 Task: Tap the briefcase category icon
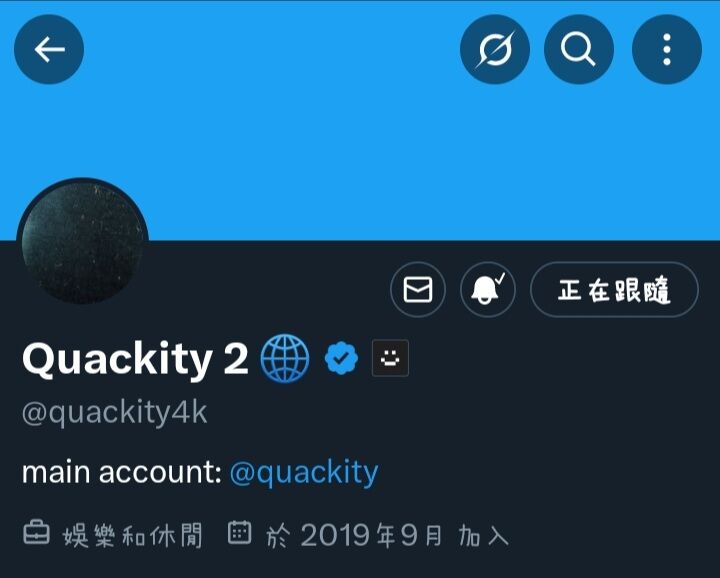36,533
